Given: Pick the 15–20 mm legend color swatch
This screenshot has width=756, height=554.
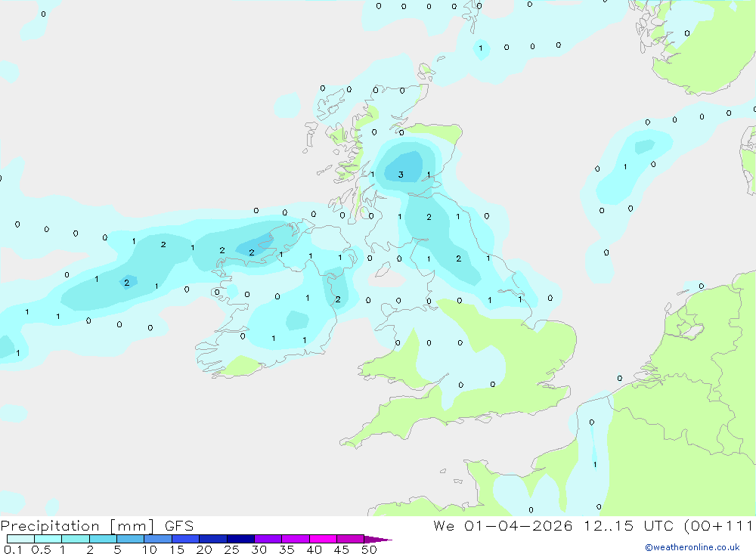Looking at the screenshot, I should 186,539.
